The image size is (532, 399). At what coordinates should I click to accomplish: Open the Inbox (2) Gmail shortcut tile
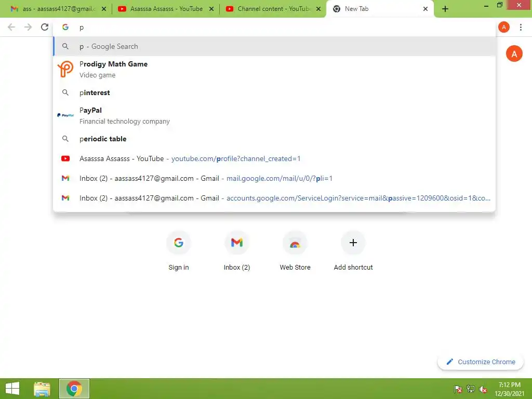pyautogui.click(x=237, y=250)
